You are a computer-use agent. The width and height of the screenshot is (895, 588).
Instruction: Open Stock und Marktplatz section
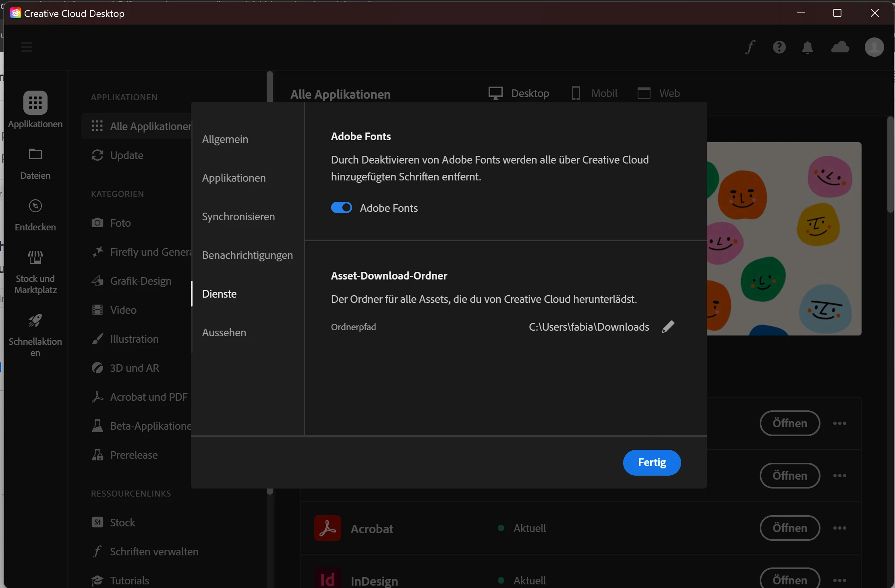pyautogui.click(x=35, y=272)
